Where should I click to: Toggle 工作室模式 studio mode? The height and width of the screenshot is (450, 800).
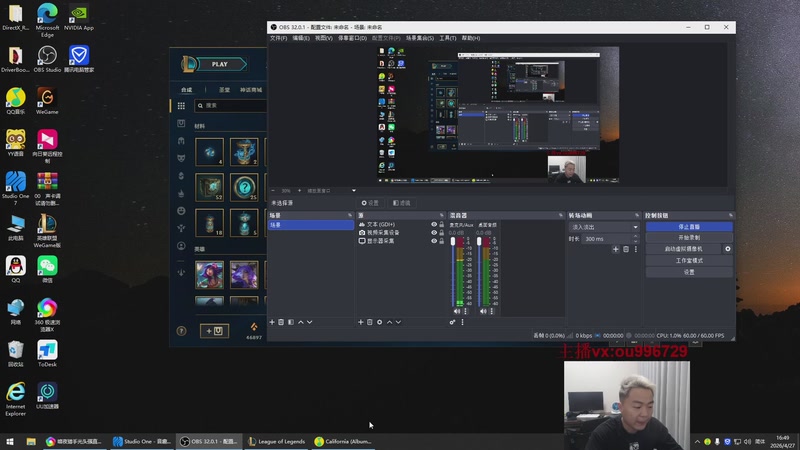689,261
